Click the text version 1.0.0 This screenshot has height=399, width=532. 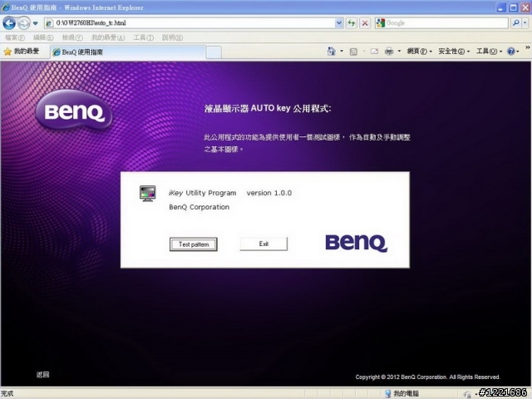click(x=269, y=193)
